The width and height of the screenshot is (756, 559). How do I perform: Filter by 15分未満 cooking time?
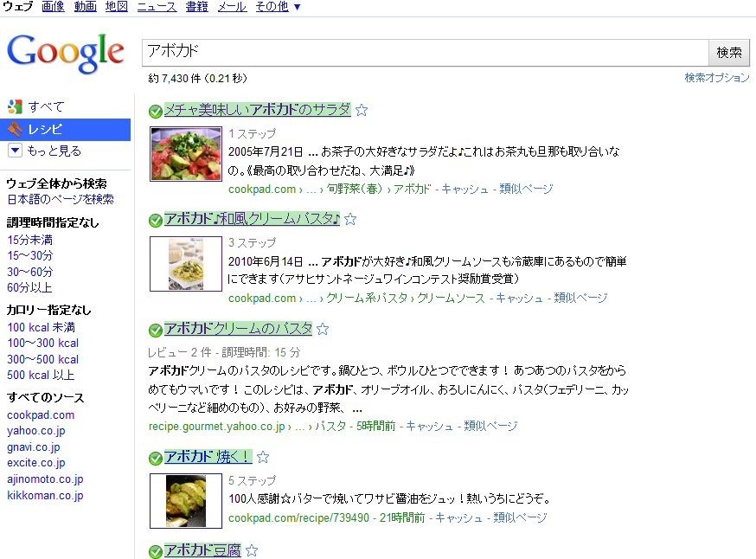30,240
